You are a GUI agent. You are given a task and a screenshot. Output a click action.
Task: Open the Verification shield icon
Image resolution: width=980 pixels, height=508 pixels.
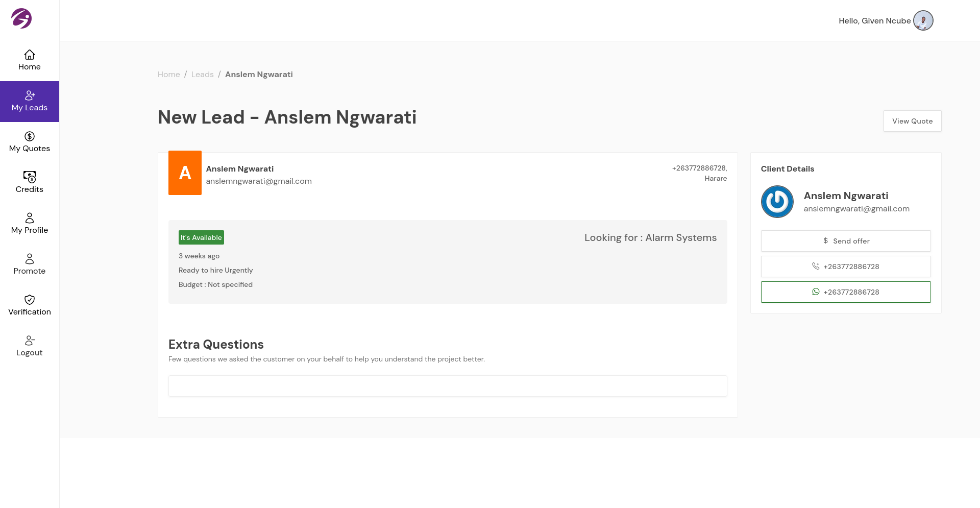pyautogui.click(x=30, y=300)
